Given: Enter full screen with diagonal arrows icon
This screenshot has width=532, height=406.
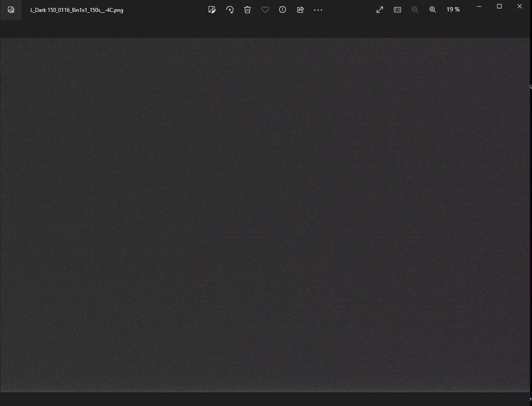Looking at the screenshot, I should tap(380, 10).
